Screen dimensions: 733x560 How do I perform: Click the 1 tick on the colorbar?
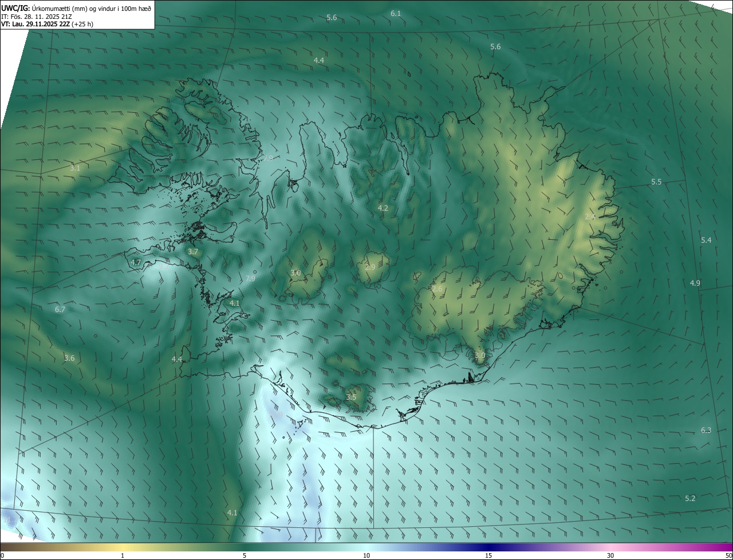tap(123, 555)
